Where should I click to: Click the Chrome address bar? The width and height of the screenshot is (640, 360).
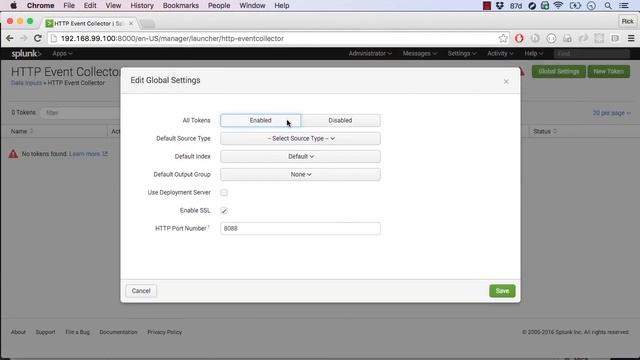click(278, 38)
